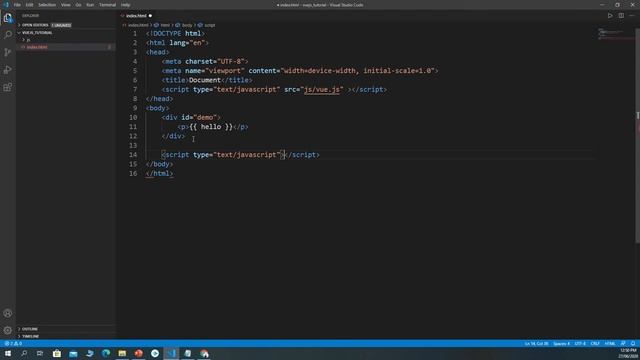
Task: Open the Chrome icon on taskbar
Action: [x=204, y=353]
